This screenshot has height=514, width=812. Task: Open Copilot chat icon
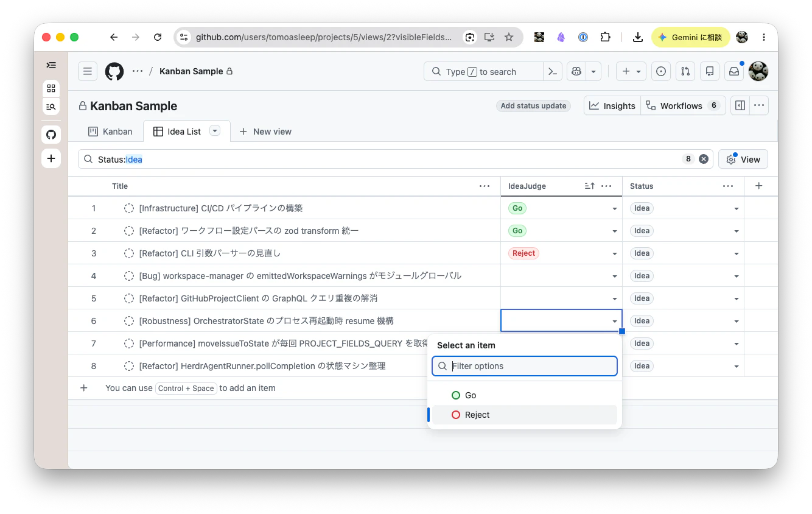576,71
